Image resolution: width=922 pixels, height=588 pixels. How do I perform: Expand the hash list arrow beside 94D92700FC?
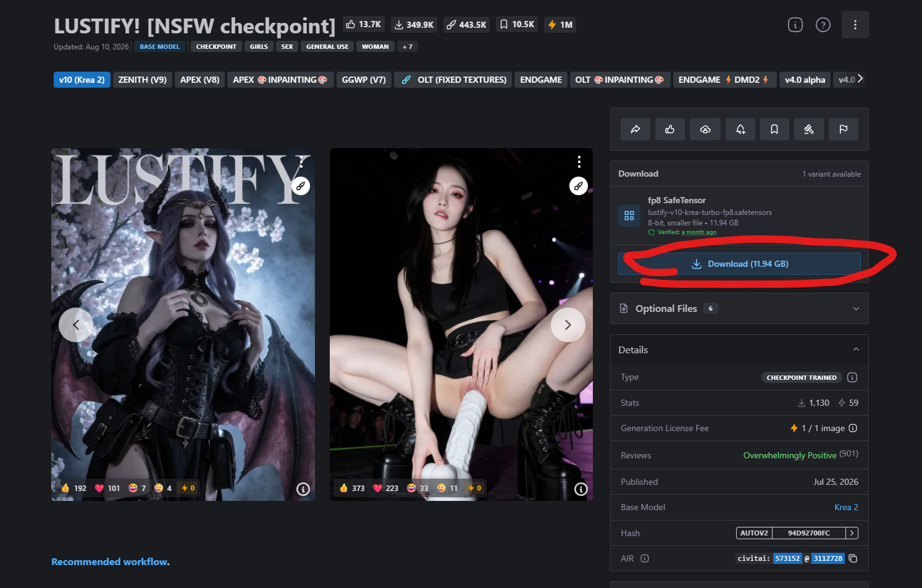click(x=852, y=533)
